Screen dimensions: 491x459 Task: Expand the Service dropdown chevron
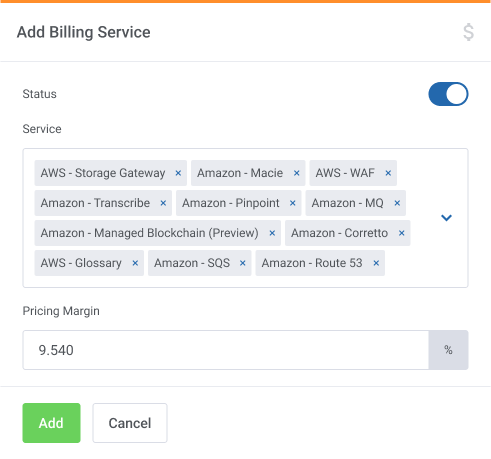446,218
